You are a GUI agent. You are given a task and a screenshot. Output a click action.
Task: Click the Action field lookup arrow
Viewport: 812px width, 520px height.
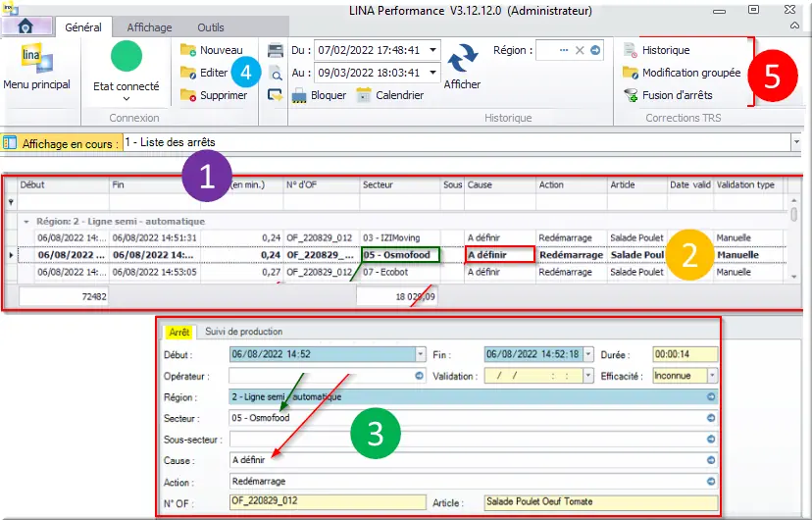[711, 481]
